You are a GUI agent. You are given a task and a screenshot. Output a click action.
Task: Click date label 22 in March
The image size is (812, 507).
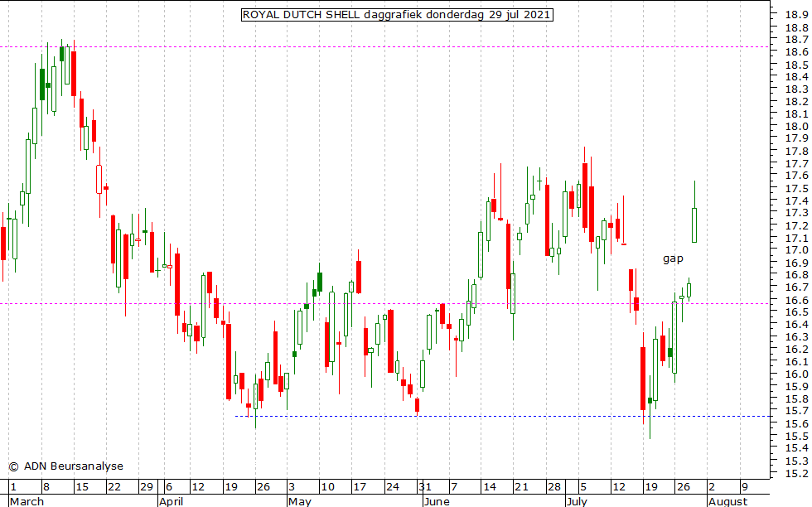pos(114,487)
